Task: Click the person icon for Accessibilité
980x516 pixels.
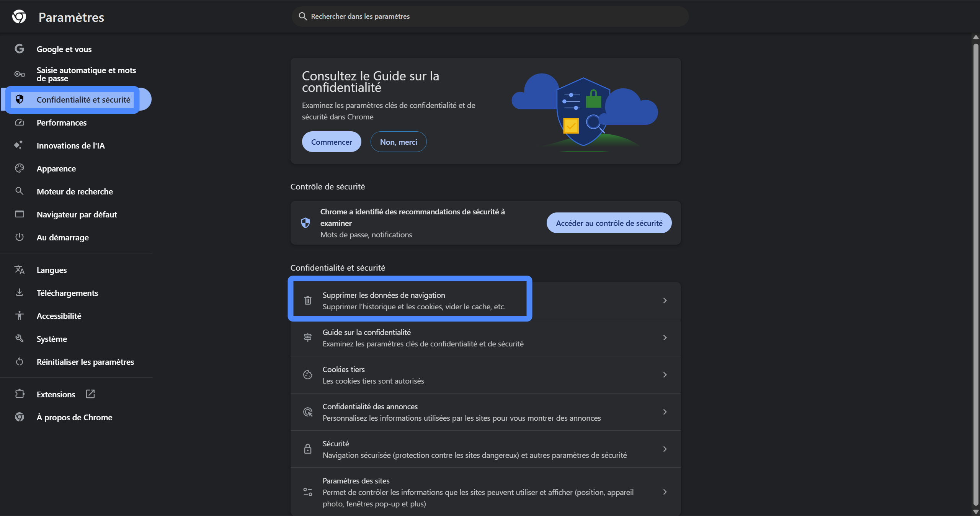Action: [x=20, y=315]
